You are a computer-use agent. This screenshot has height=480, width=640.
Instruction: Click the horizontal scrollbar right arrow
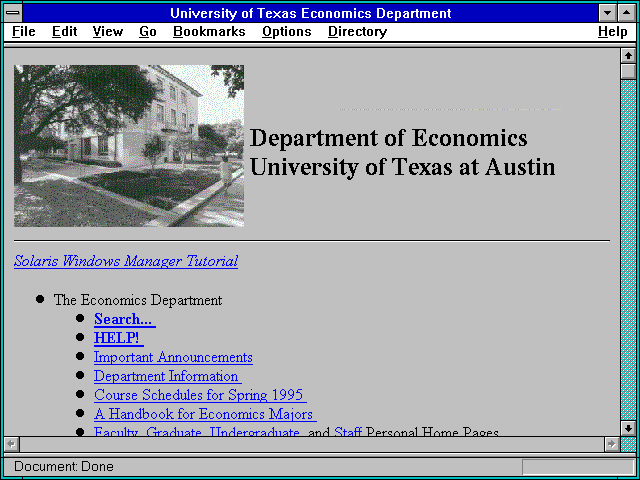click(x=612, y=444)
